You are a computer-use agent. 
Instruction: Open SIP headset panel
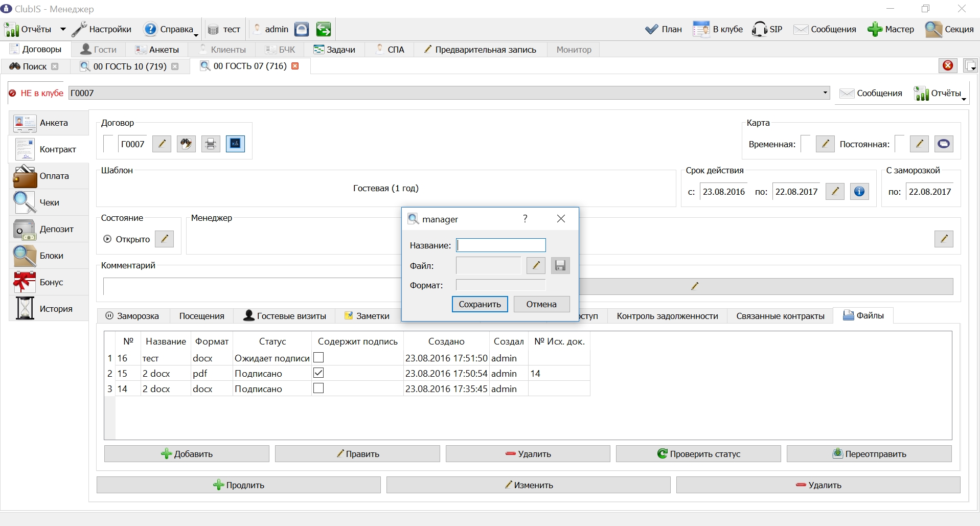pos(767,29)
